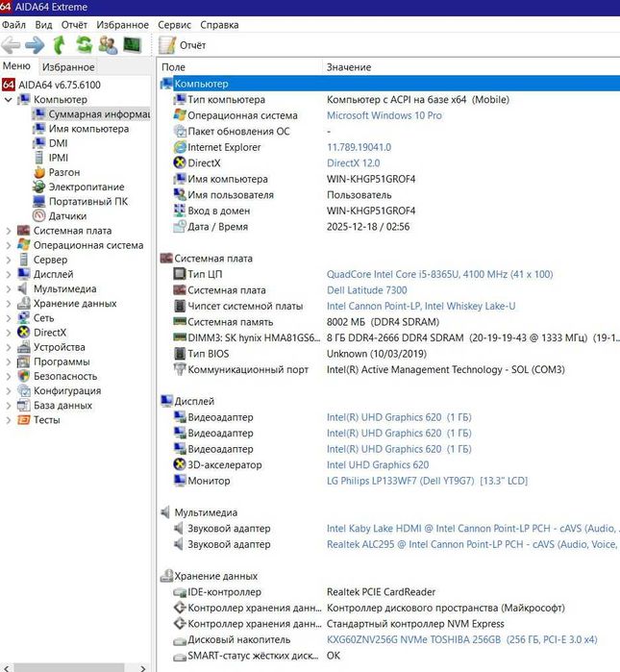
Task: Click the Датчики sensor icon
Action: (39, 216)
